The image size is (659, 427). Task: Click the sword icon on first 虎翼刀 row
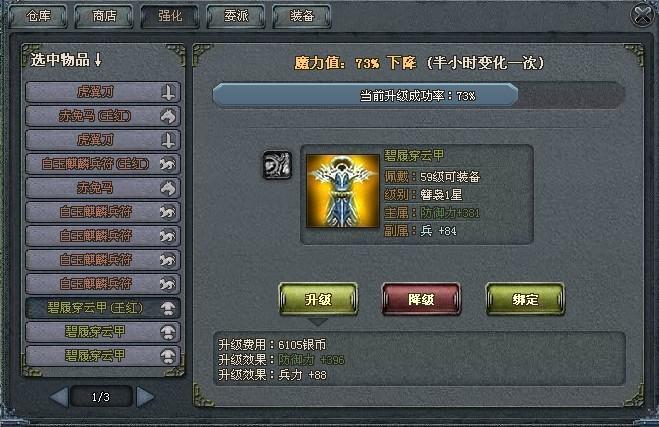[x=169, y=92]
